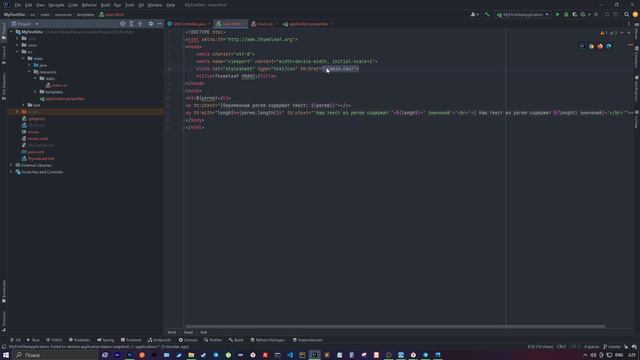
Task: Run with Coverage icon in toolbar
Action: [x=575, y=14]
